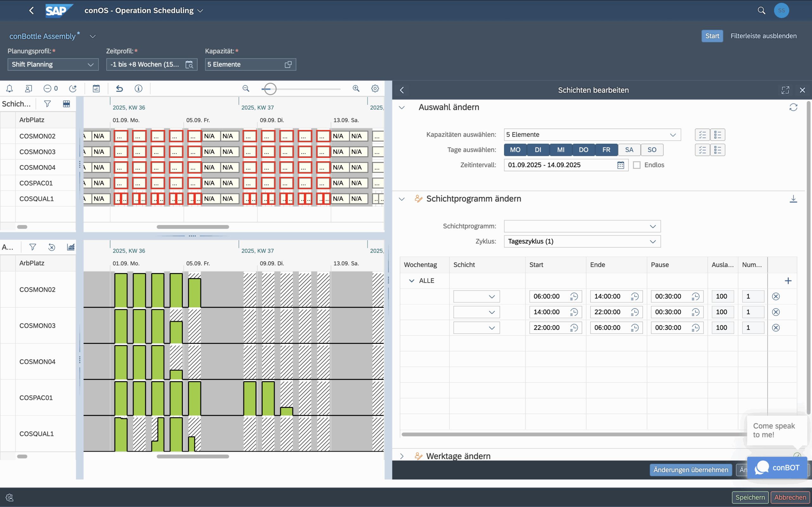812x507 pixels.
Task: Remove the 06:00:00 shift row
Action: point(776,296)
